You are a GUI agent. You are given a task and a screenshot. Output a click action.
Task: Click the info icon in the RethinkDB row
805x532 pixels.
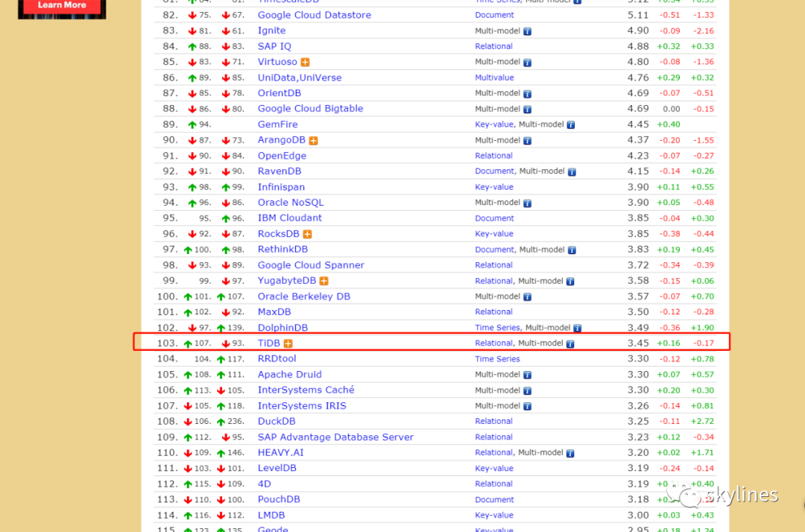click(572, 250)
